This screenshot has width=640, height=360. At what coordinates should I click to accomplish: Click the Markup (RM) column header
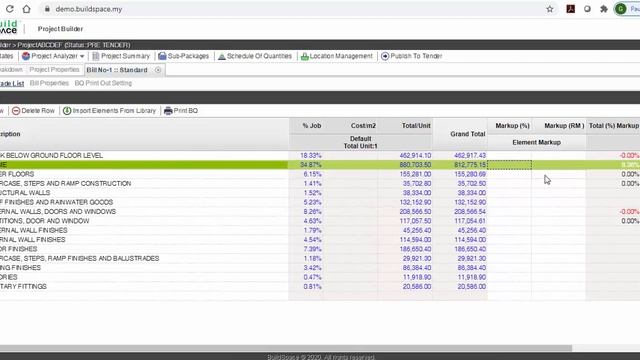564,126
